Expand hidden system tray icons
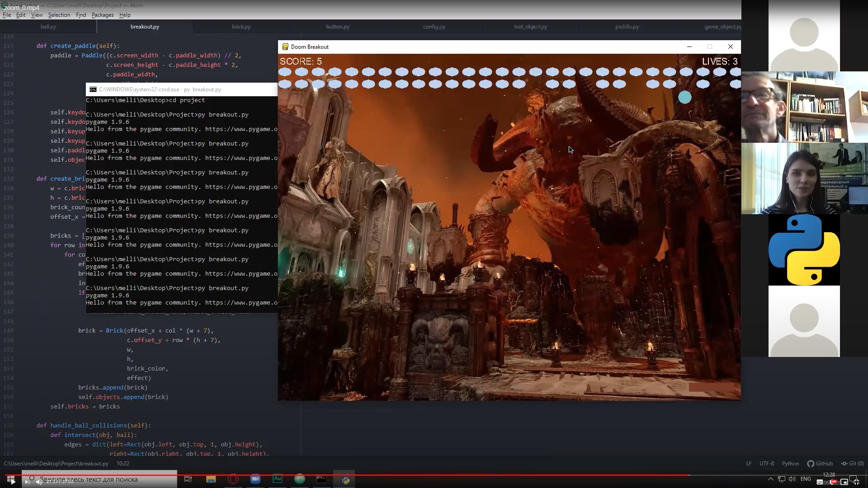The width and height of the screenshot is (868, 488). 770,479
